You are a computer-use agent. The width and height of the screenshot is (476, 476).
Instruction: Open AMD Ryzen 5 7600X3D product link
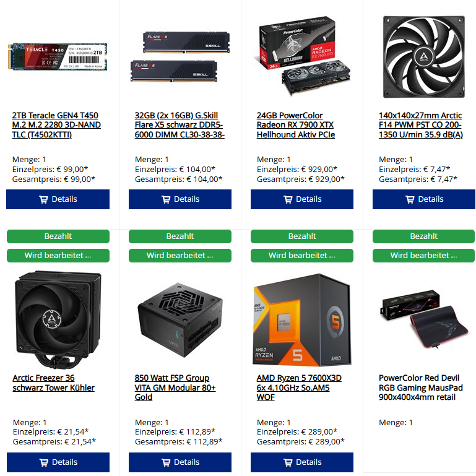click(x=299, y=387)
